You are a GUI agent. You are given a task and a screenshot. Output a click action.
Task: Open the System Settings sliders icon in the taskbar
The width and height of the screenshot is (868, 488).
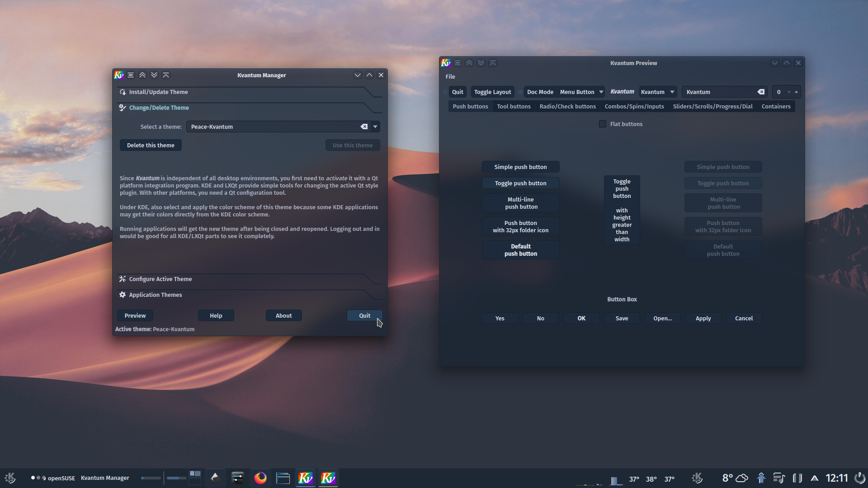(237, 478)
